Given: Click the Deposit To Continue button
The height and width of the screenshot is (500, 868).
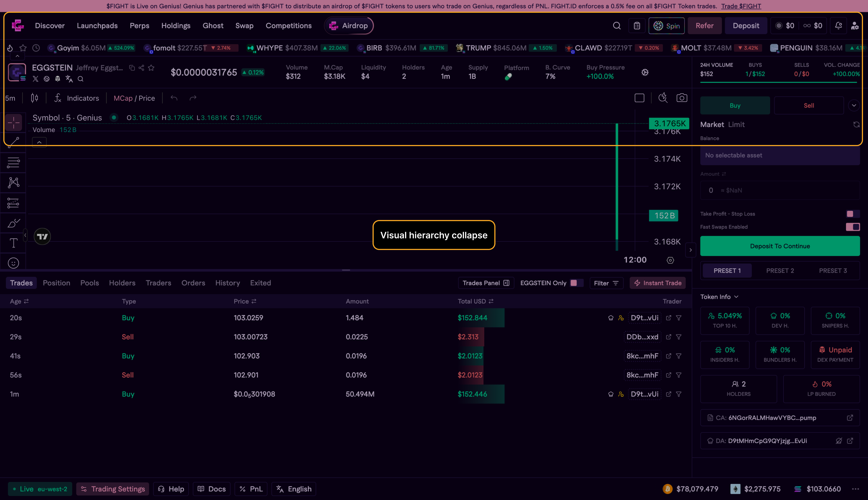Looking at the screenshot, I should (x=780, y=246).
